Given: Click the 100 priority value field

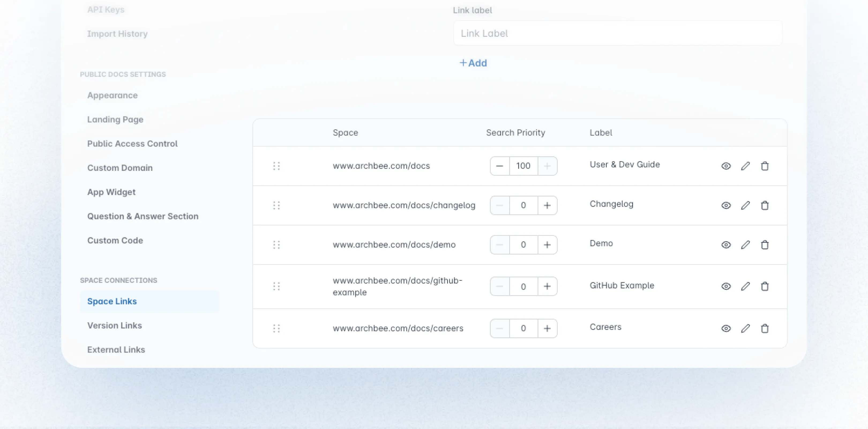Looking at the screenshot, I should pos(523,166).
